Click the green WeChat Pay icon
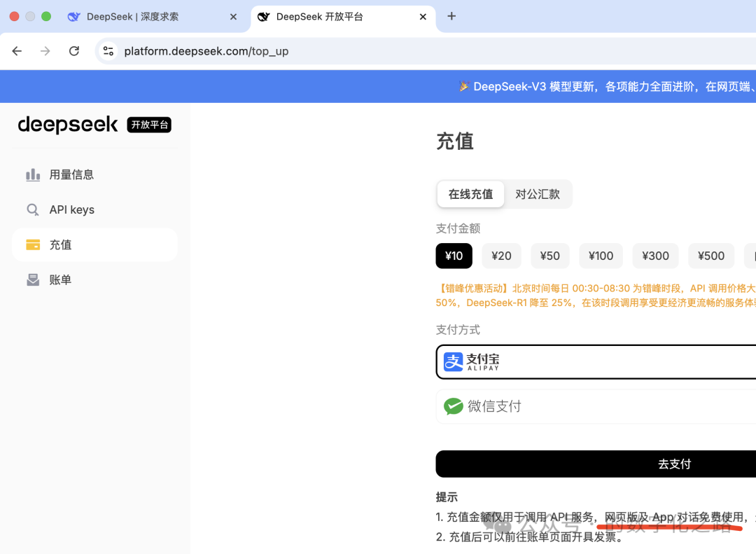Image resolution: width=756 pixels, height=554 pixels. pyautogui.click(x=453, y=406)
